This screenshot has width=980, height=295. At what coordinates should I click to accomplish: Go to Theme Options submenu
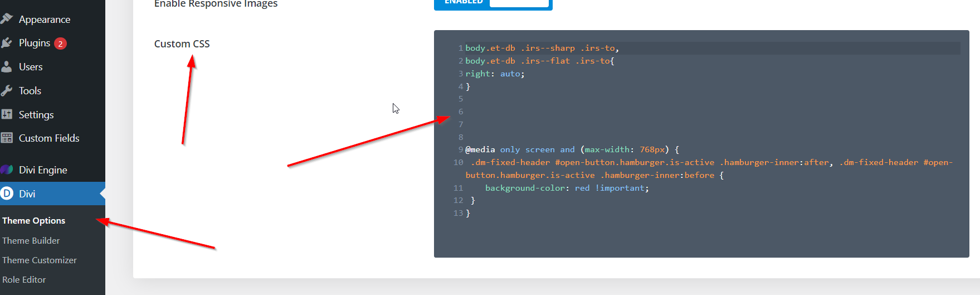pos(33,220)
